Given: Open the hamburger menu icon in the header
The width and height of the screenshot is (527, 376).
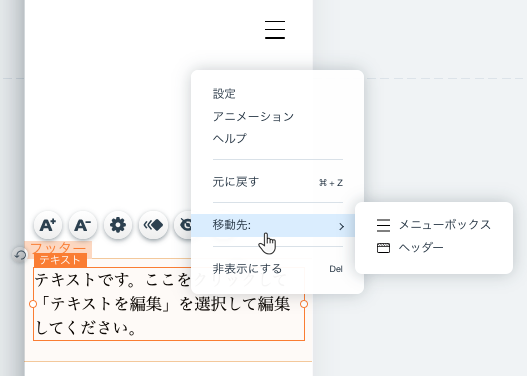Looking at the screenshot, I should 275,30.
